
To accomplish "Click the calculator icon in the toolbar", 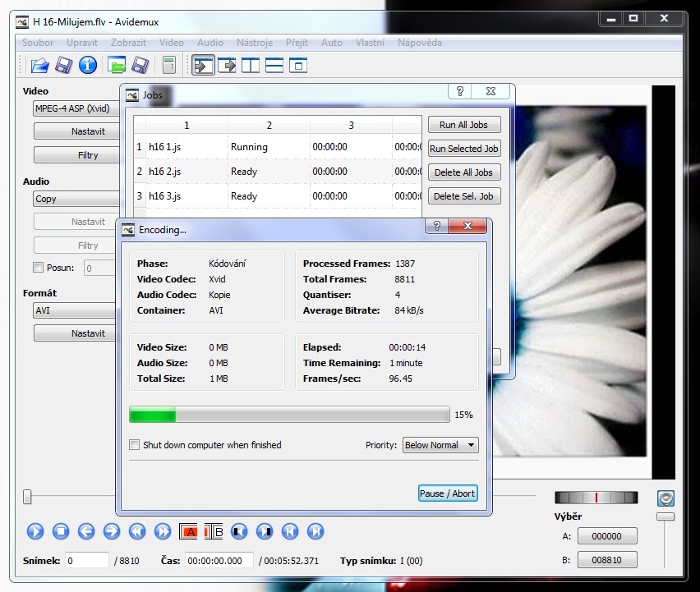I will (x=168, y=65).
